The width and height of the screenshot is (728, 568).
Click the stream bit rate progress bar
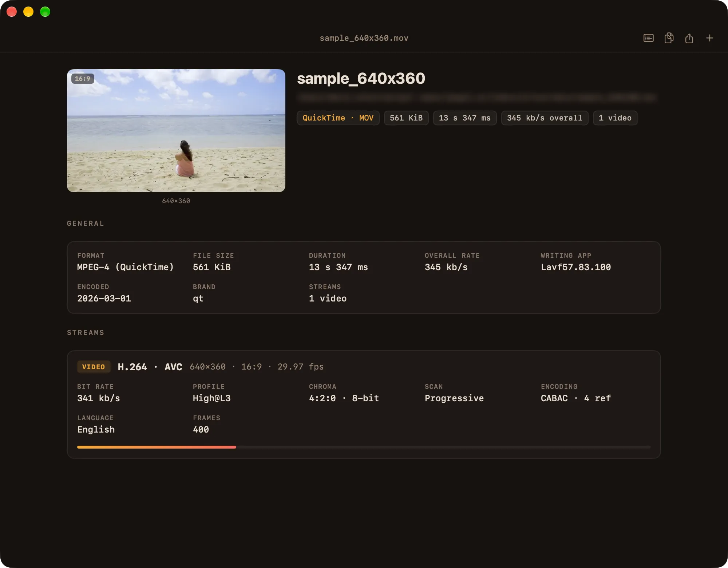coord(364,447)
